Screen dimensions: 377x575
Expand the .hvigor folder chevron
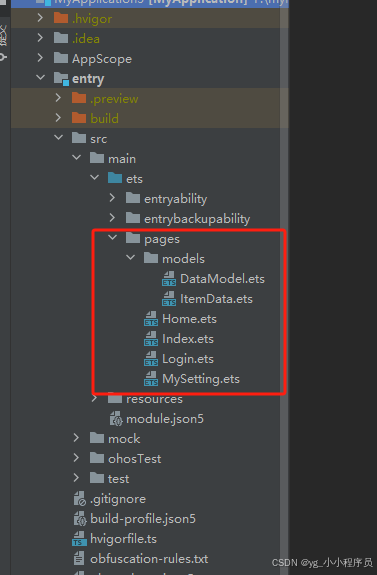point(40,18)
